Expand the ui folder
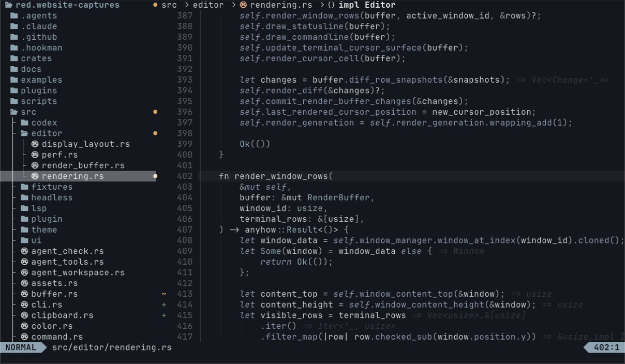 pos(24,240)
